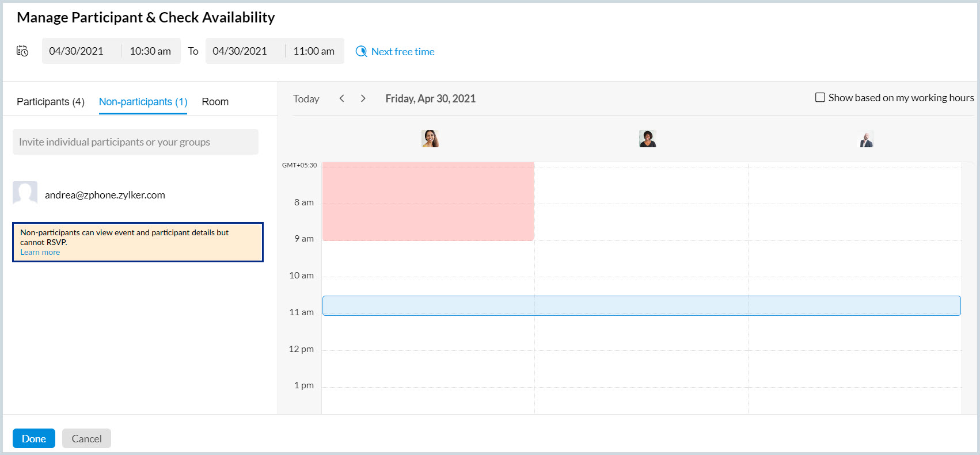This screenshot has width=980, height=455.
Task: Click the Done button
Action: (34, 438)
